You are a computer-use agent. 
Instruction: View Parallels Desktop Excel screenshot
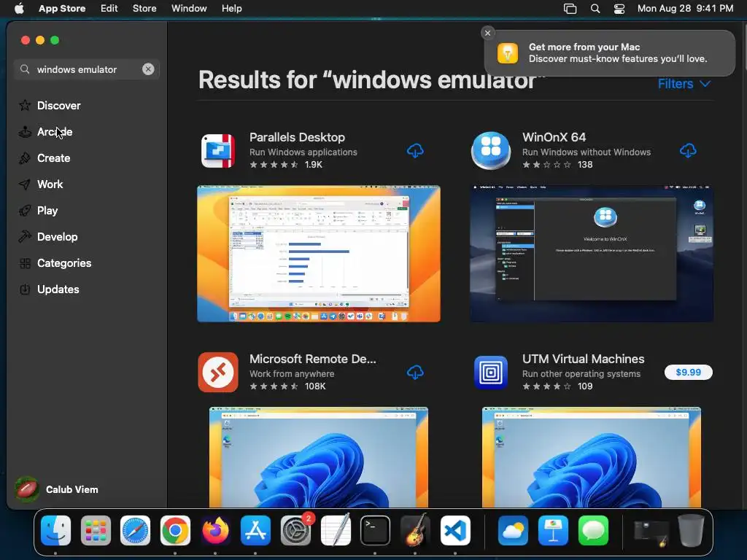pos(319,254)
